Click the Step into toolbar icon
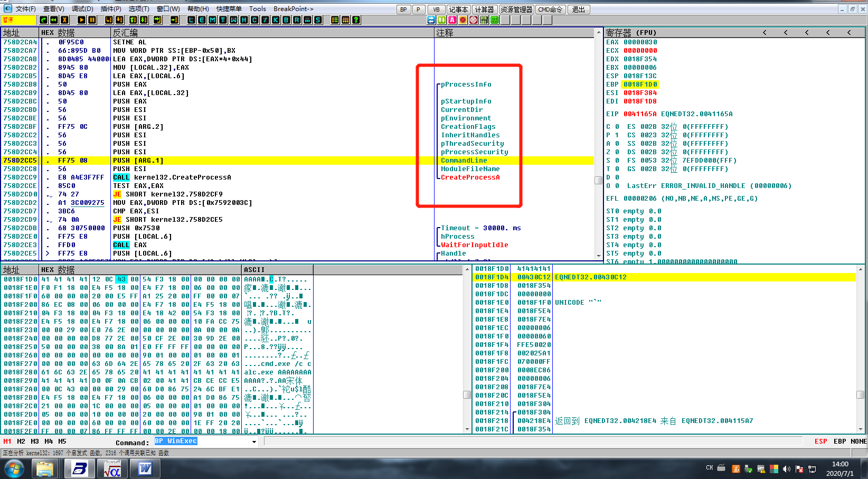Viewport: 868px width, 479px height. pyautogui.click(x=109, y=20)
